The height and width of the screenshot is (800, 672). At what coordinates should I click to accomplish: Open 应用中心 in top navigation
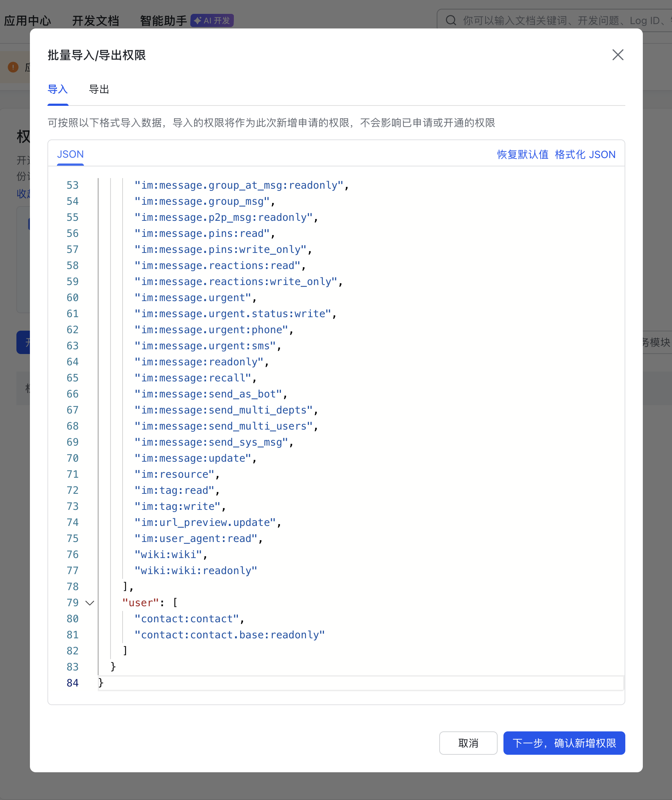pos(27,20)
